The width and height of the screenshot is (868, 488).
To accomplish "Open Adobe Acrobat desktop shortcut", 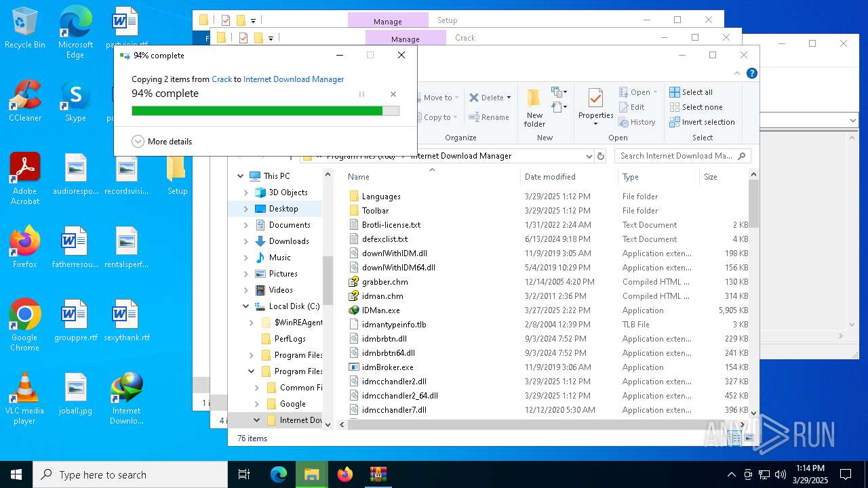I will [25, 178].
